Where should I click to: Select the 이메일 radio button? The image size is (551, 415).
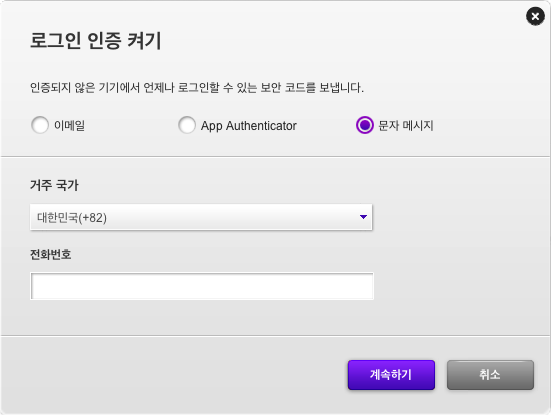[x=40, y=125]
